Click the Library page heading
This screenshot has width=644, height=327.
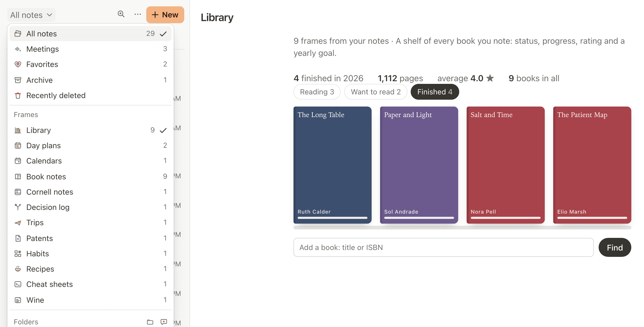point(217,18)
